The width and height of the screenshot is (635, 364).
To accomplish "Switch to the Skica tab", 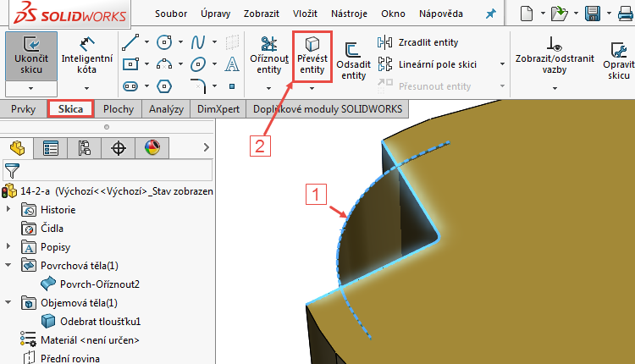I will click(70, 109).
